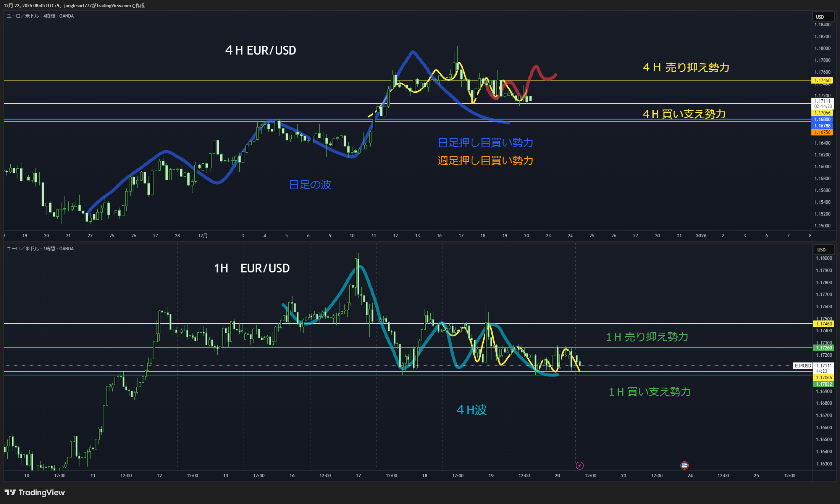Click the TradingView logo at bottom left
The width and height of the screenshot is (840, 504).
[x=35, y=493]
